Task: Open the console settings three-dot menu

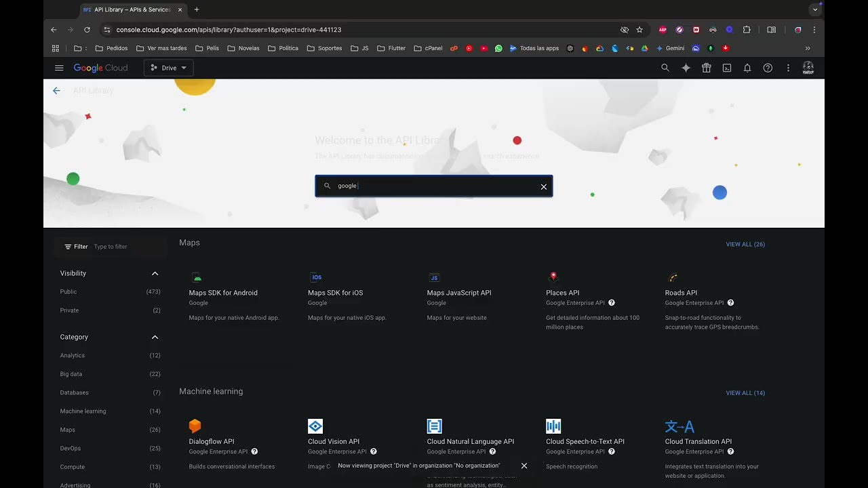Action: click(788, 68)
